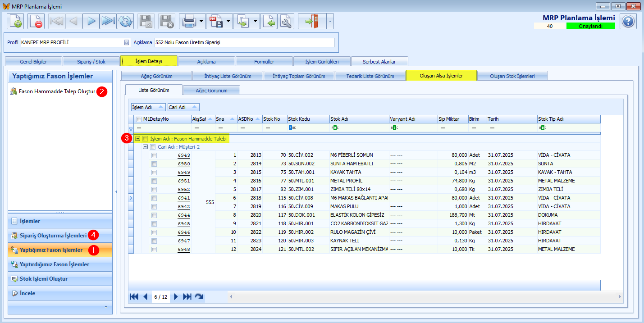Click the grid filter row icon
Viewport: 644px width, 323px height.
(x=131, y=128)
